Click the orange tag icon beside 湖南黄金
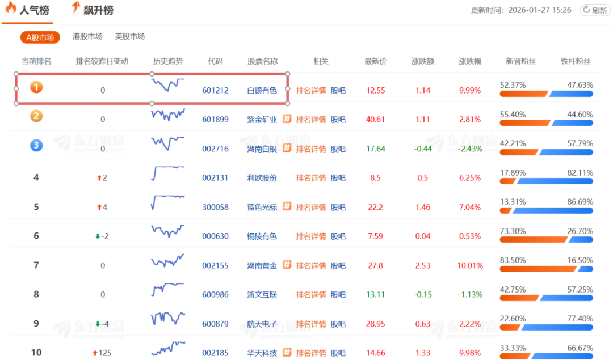Image resolution: width=613 pixels, height=364 pixels. (x=287, y=265)
